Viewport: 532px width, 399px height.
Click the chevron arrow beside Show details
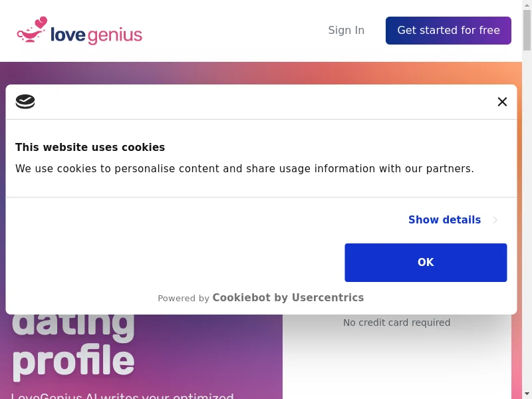click(x=495, y=220)
